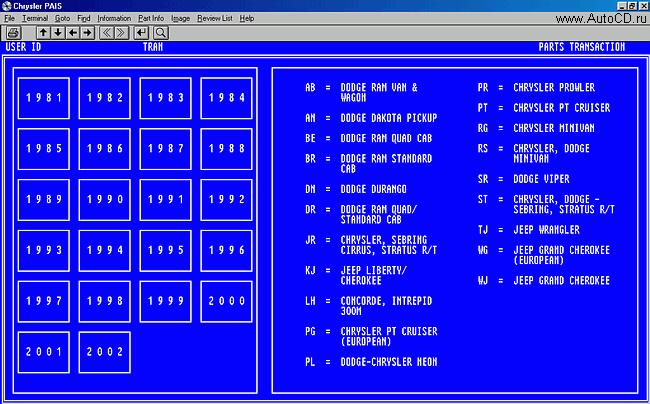Select model year 1985

coord(44,149)
